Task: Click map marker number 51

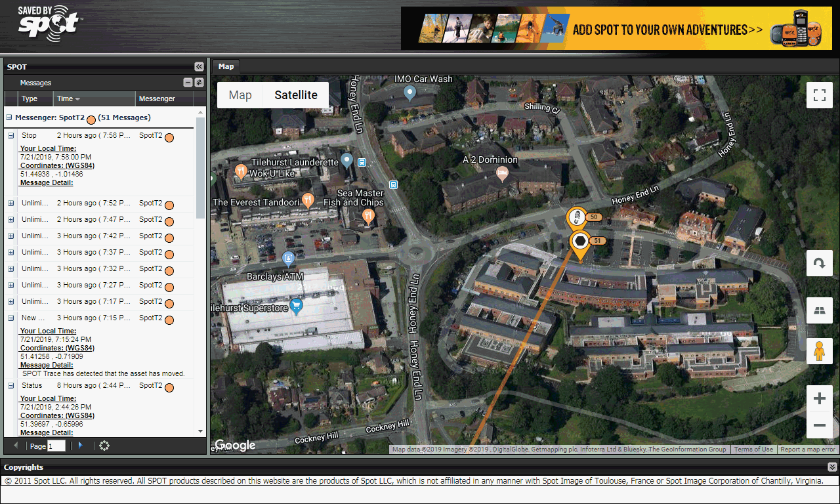Action: 580,242
